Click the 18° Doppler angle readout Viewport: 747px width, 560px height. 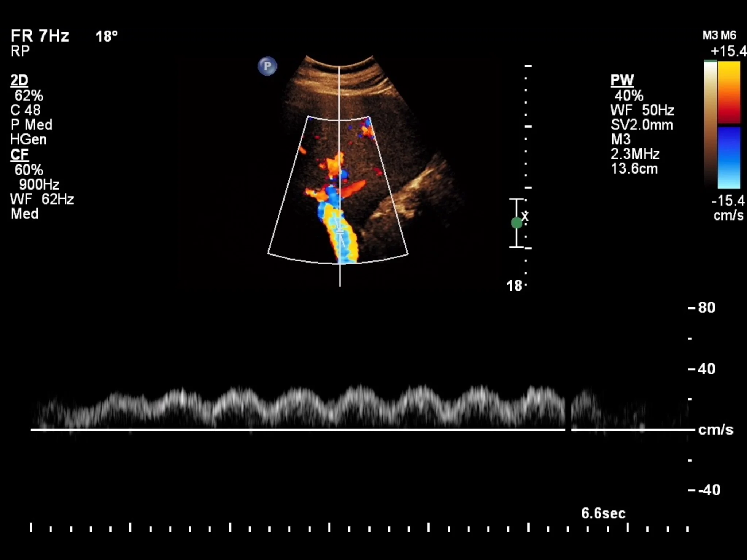(107, 36)
